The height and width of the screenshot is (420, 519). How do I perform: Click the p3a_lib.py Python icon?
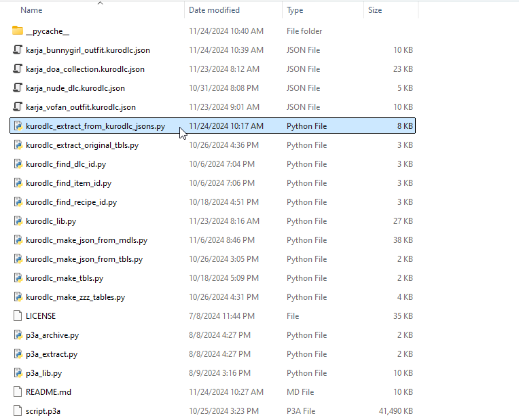point(18,373)
